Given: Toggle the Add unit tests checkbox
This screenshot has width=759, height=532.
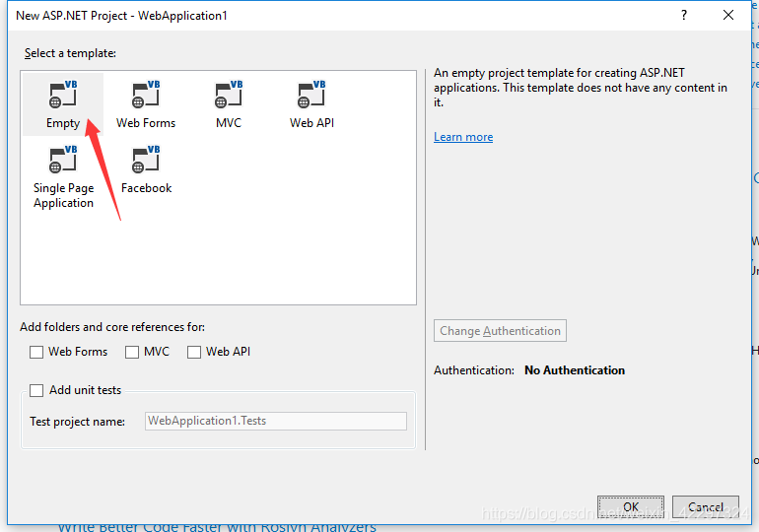Looking at the screenshot, I should pyautogui.click(x=36, y=390).
